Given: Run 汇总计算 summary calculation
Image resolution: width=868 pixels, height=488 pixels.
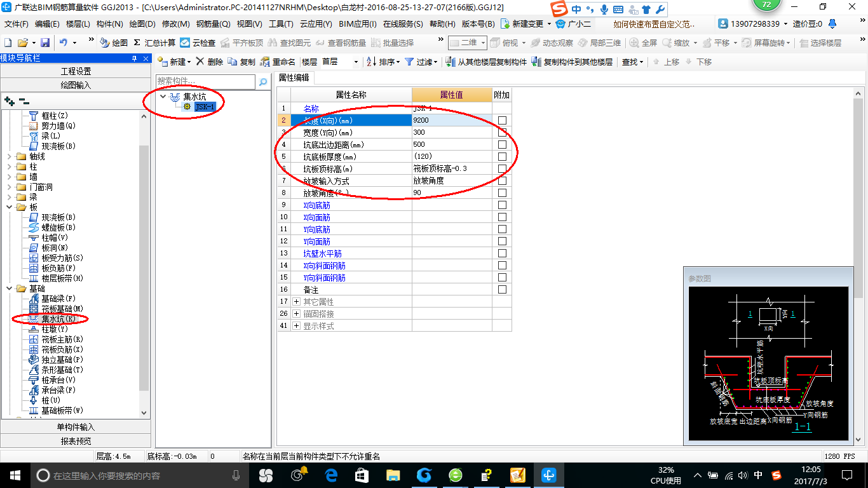Looking at the screenshot, I should coord(154,43).
